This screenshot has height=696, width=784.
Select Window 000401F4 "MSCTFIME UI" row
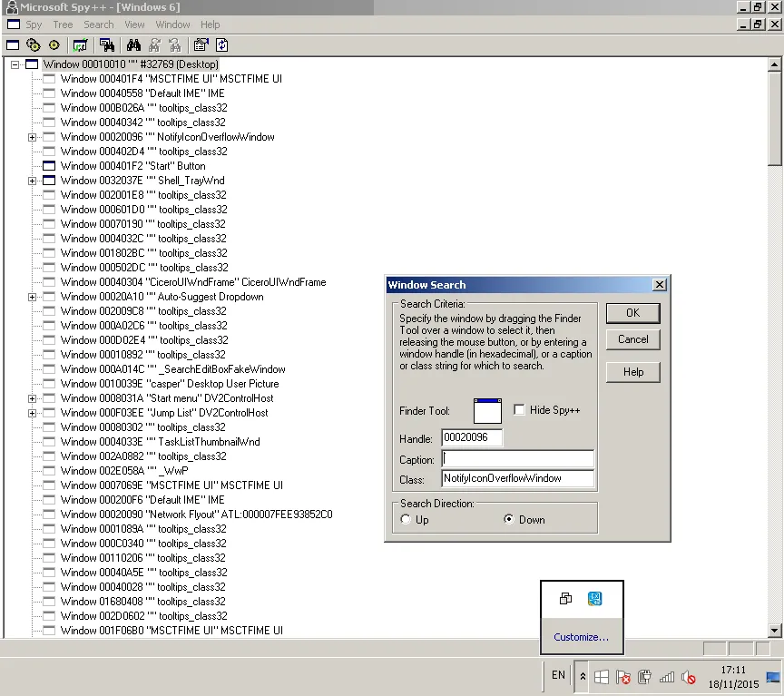pos(171,79)
